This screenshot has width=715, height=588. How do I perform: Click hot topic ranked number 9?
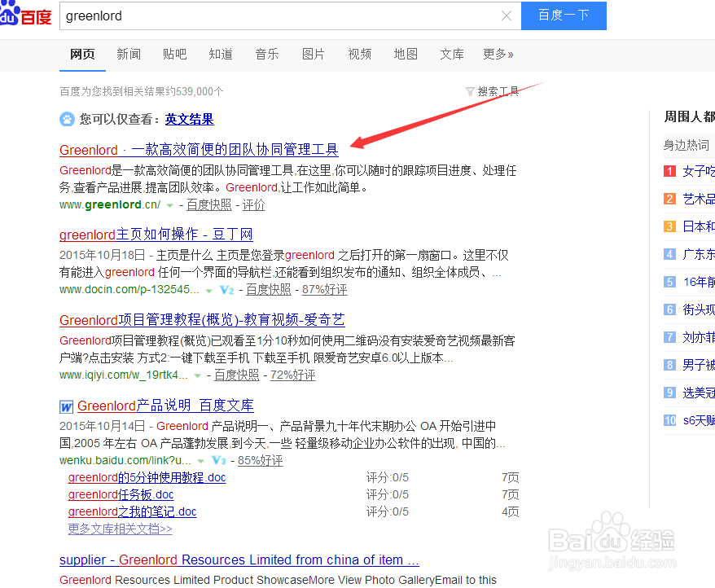pos(698,393)
